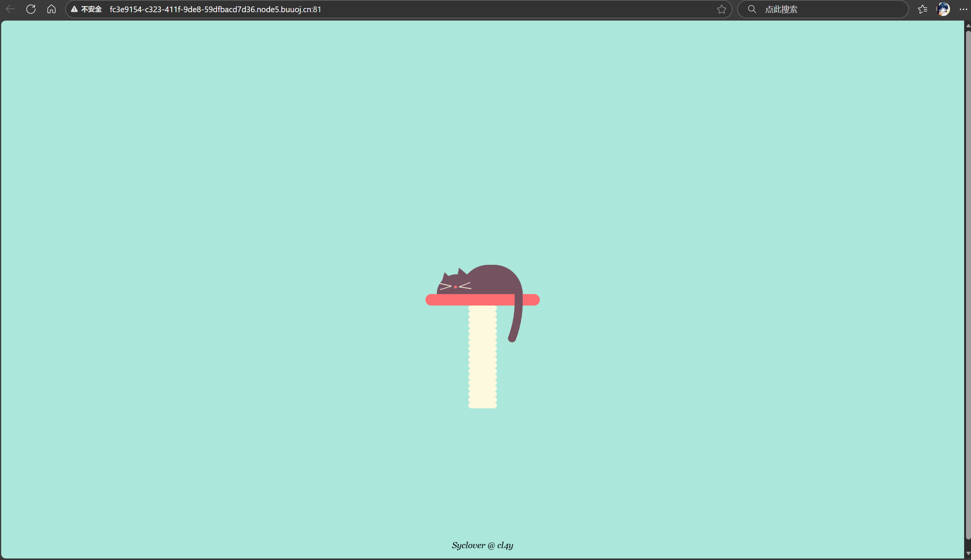
Task: Reload the page with refresh icon
Action: coord(31,9)
